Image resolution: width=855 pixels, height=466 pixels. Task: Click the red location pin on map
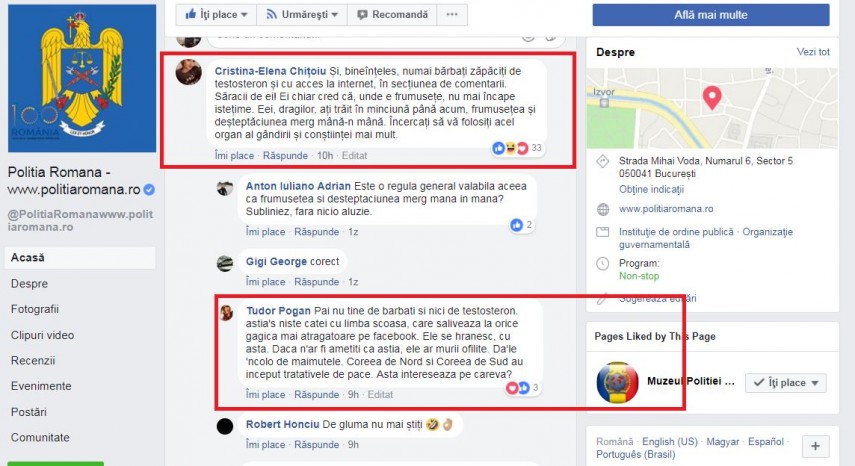(x=712, y=98)
